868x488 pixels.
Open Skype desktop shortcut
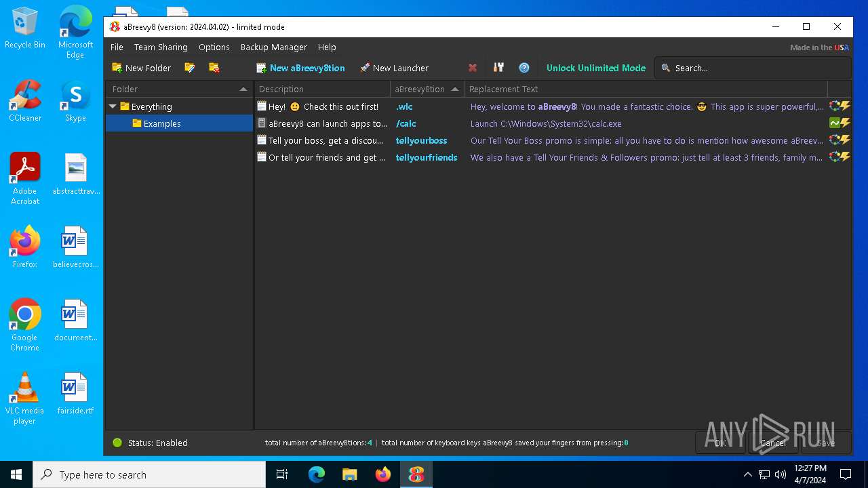click(75, 101)
